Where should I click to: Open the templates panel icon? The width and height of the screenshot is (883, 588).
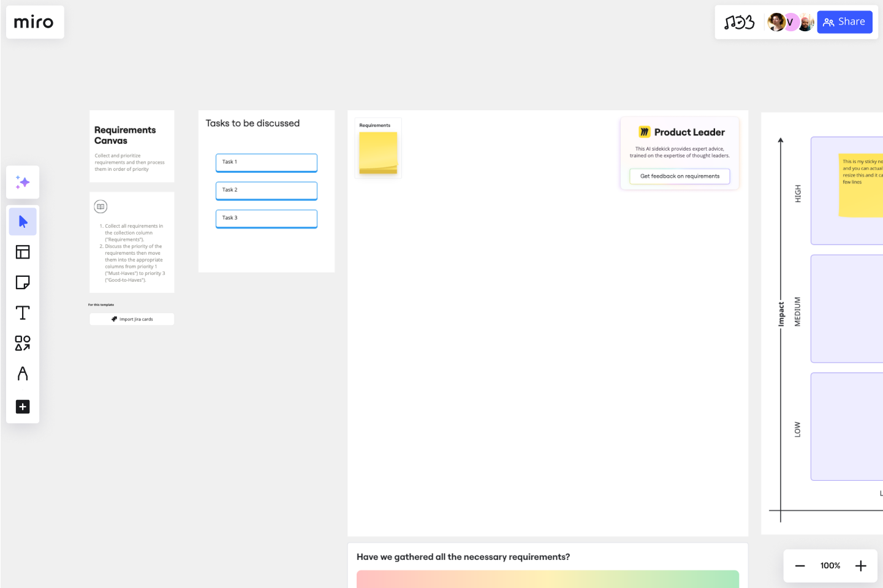(23, 252)
